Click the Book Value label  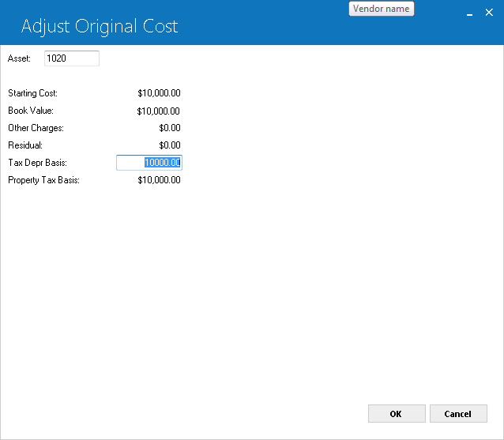click(31, 111)
